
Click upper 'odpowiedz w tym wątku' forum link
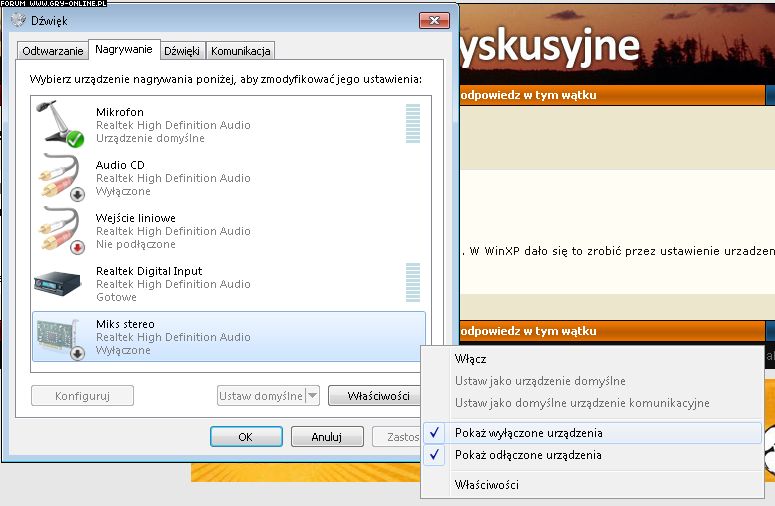[528, 95]
